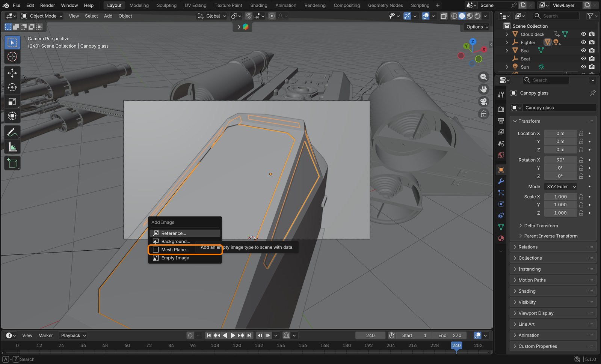Screen dimensions: 601x364
Task: Open the XYZ Euler rotation mode dropdown
Action: 560,187
